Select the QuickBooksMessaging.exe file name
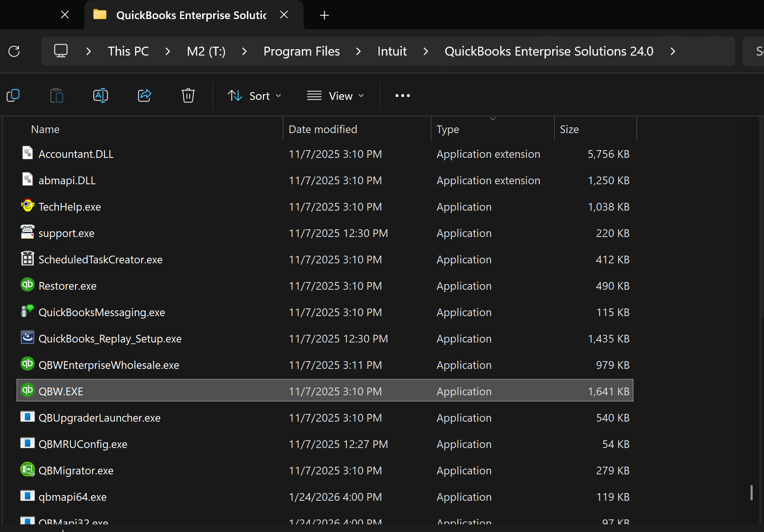764x532 pixels. 101,312
